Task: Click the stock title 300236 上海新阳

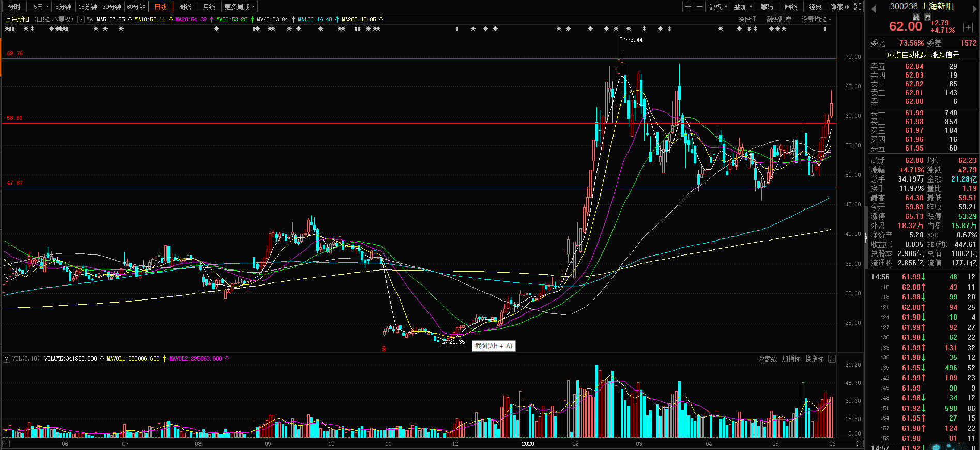Action: tap(922, 6)
